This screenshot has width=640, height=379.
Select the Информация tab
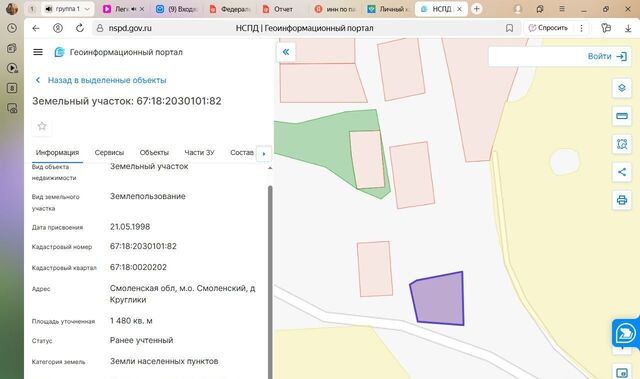pos(57,153)
